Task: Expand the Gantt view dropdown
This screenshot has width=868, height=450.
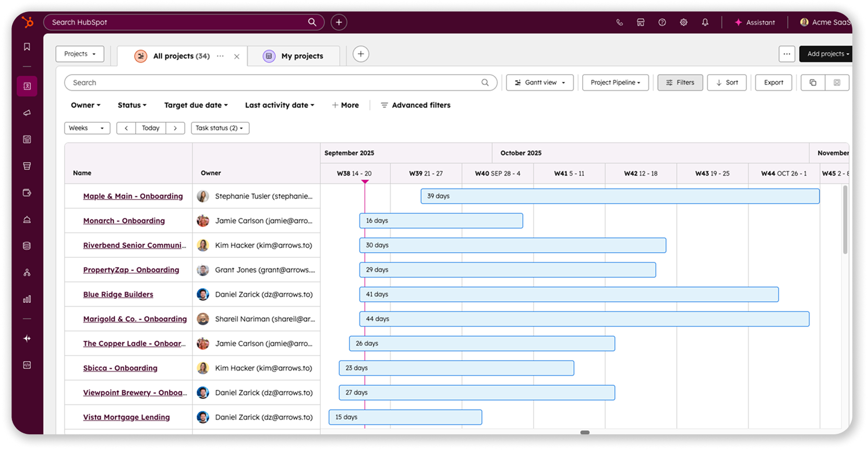Action: click(540, 82)
